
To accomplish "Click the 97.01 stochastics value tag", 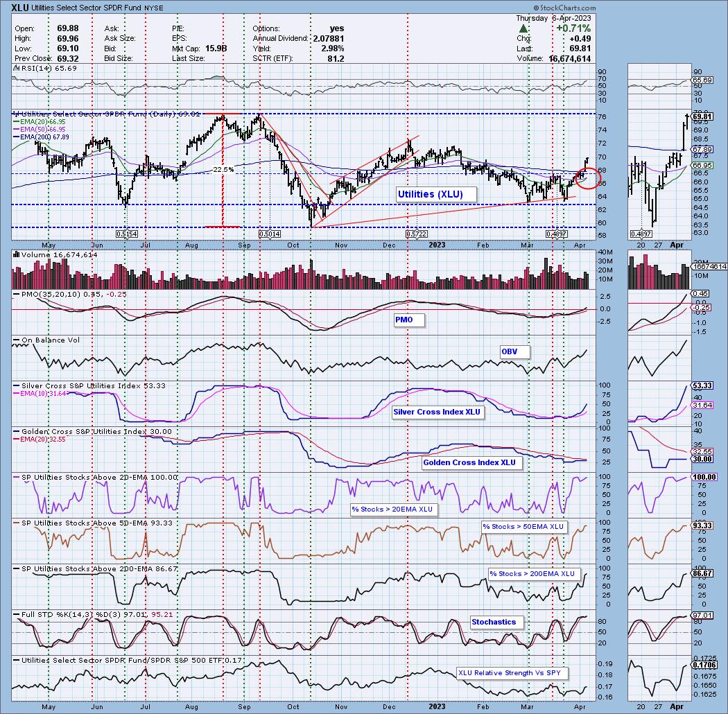I will click(x=702, y=615).
